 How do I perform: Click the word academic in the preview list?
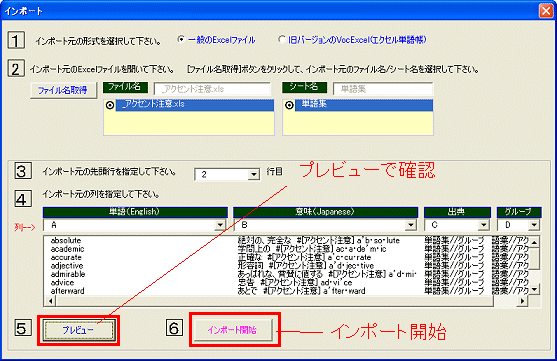tap(67, 249)
